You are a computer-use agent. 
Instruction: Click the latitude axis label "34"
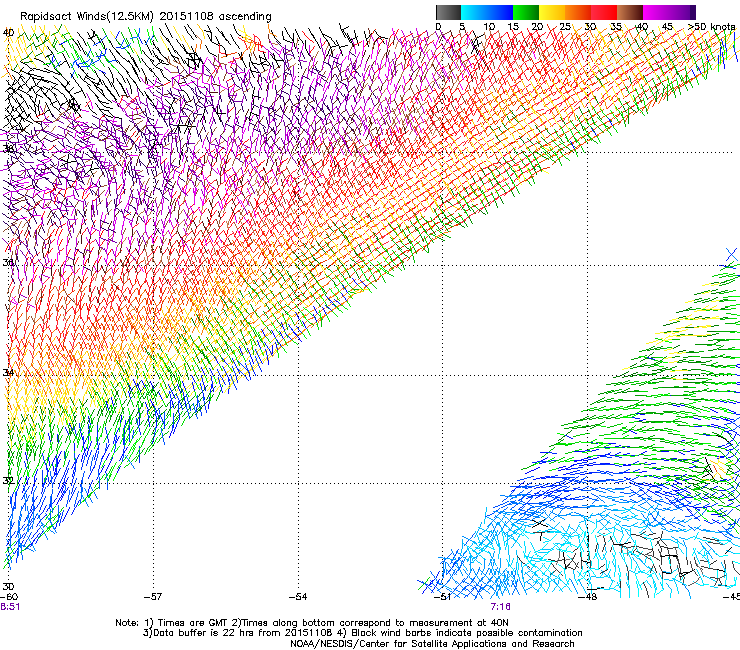[x=8, y=372]
